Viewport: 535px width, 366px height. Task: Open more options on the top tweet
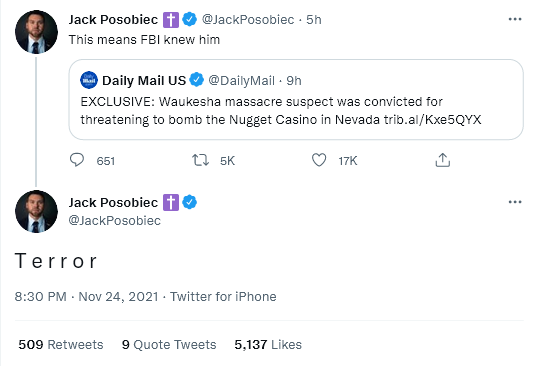[x=515, y=19]
